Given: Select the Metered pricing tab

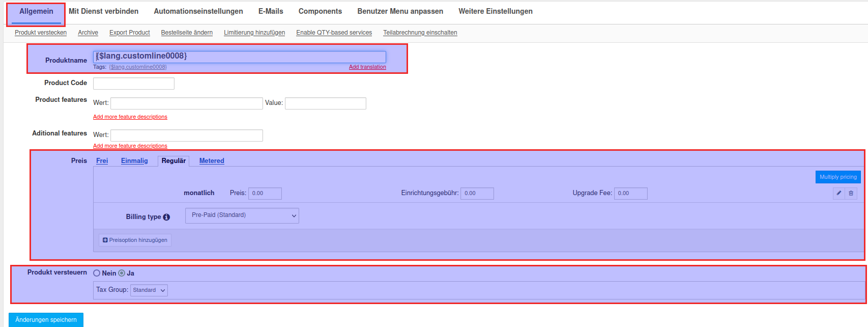Looking at the screenshot, I should tap(212, 161).
